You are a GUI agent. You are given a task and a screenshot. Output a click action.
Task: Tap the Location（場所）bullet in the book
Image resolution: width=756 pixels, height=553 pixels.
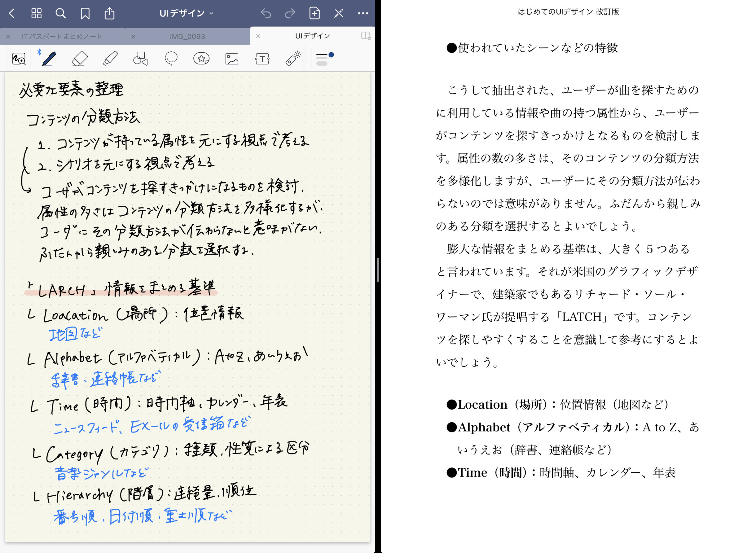tap(558, 405)
